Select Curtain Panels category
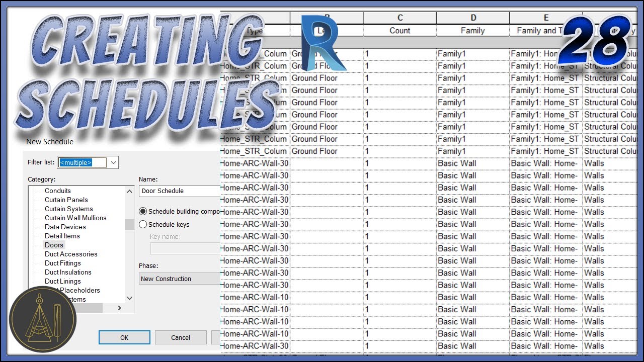 click(66, 200)
